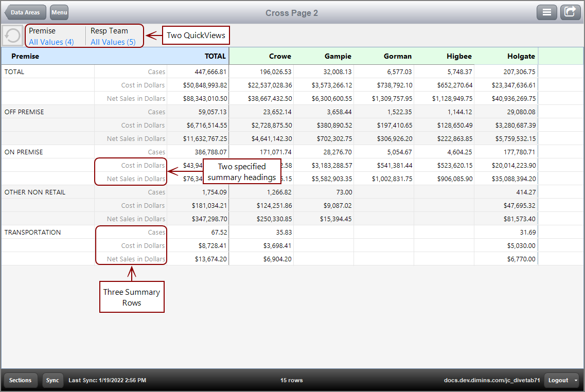Click the ON PREMISE row label

[x=25, y=152]
